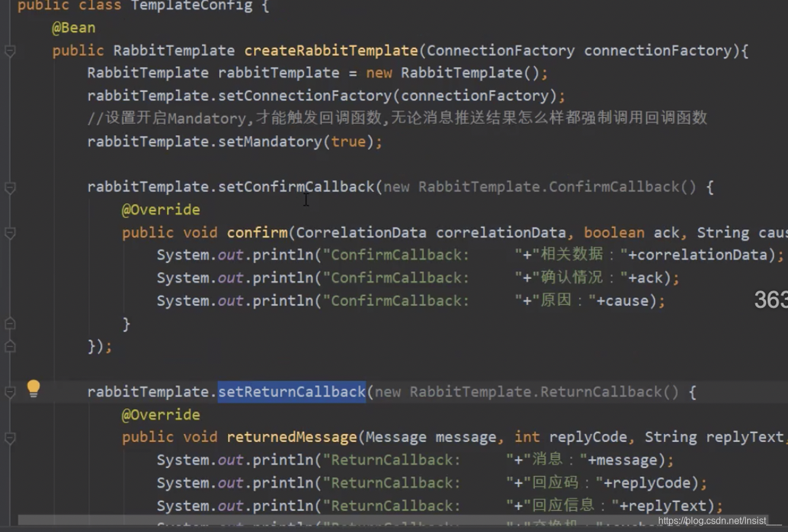Click the connectionFactory parameter in method signature
Viewport: 788px width, 532px height.
(658, 50)
